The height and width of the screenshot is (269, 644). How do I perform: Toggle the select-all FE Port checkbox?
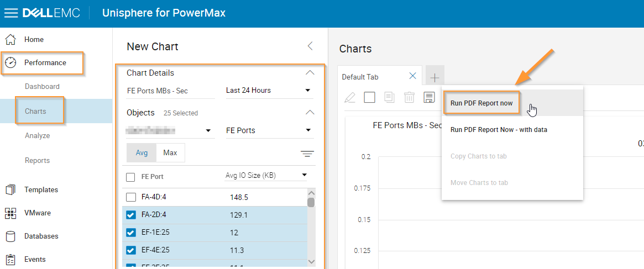pyautogui.click(x=131, y=177)
